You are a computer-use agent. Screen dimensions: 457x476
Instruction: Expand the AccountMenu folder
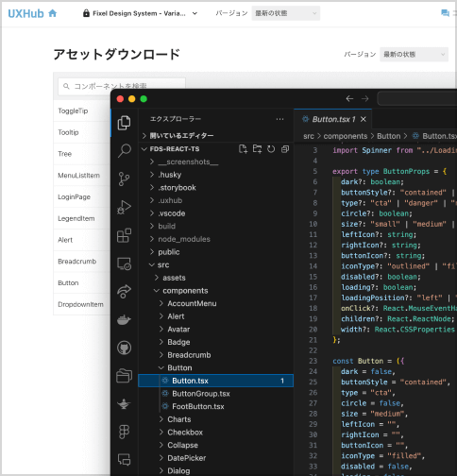216,304
